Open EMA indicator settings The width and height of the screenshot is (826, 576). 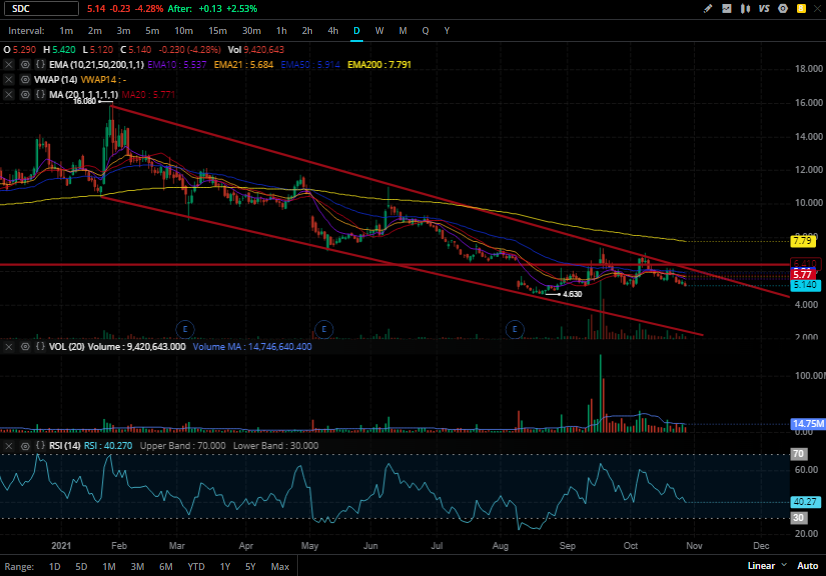tap(25, 64)
